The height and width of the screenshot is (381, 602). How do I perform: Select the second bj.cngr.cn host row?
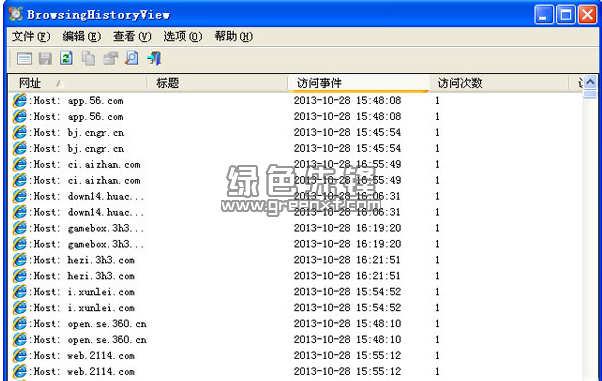[x=295, y=148]
